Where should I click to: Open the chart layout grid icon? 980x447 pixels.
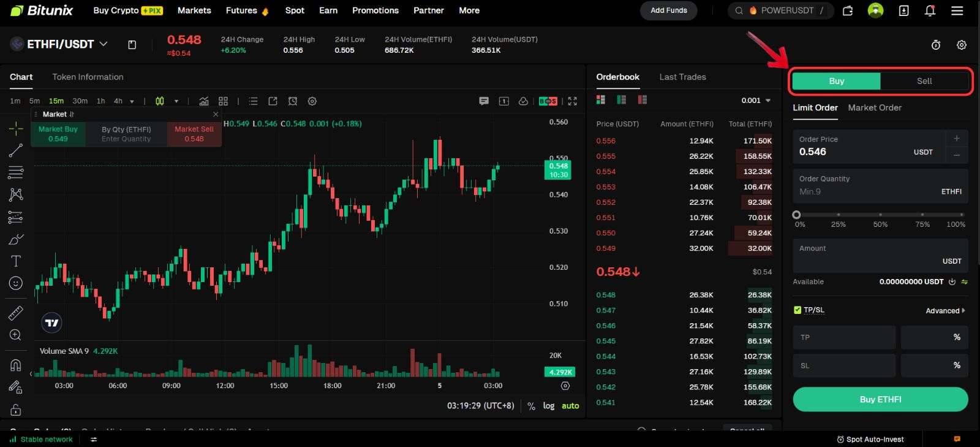tap(223, 101)
